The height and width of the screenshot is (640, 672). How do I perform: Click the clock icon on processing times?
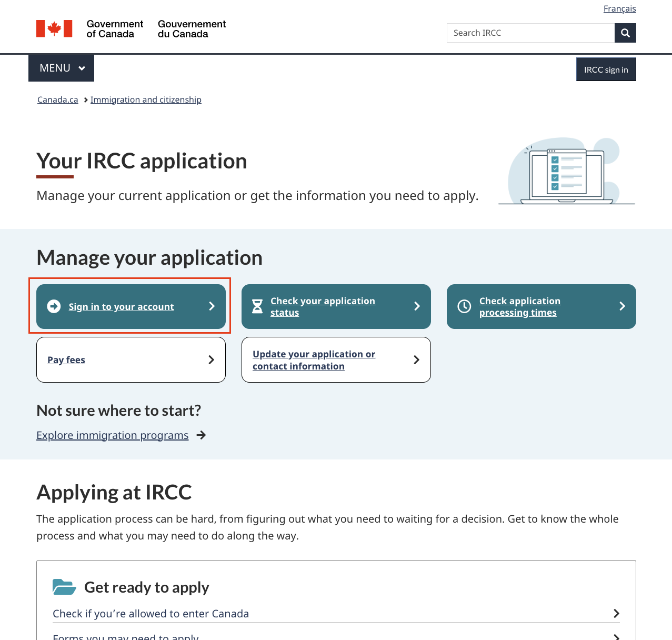click(464, 306)
